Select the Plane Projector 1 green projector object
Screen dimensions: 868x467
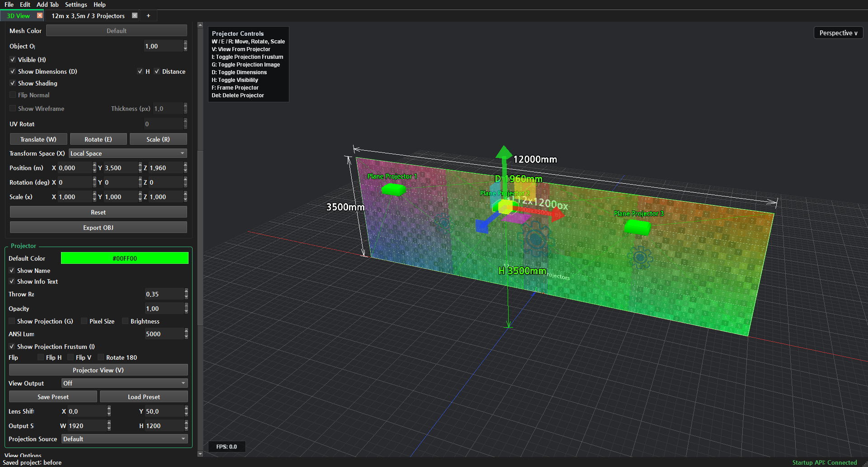pyautogui.click(x=393, y=190)
